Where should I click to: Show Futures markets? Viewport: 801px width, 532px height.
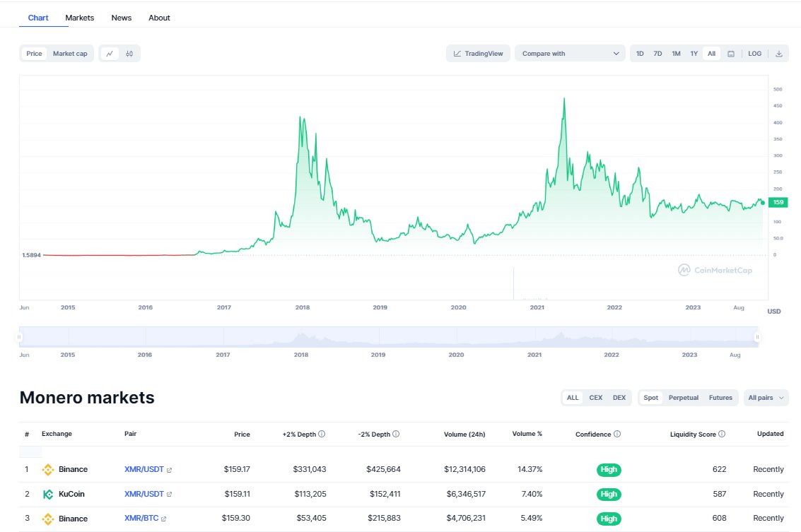[720, 398]
